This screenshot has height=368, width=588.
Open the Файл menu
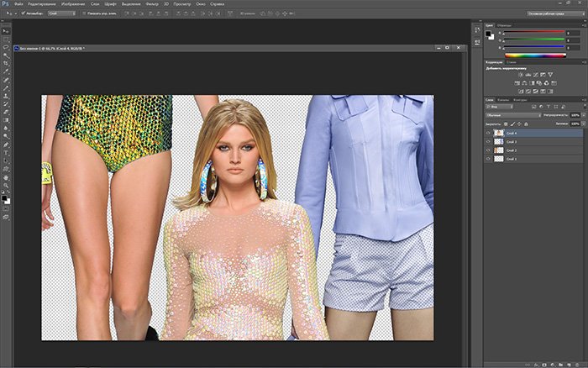click(18, 5)
